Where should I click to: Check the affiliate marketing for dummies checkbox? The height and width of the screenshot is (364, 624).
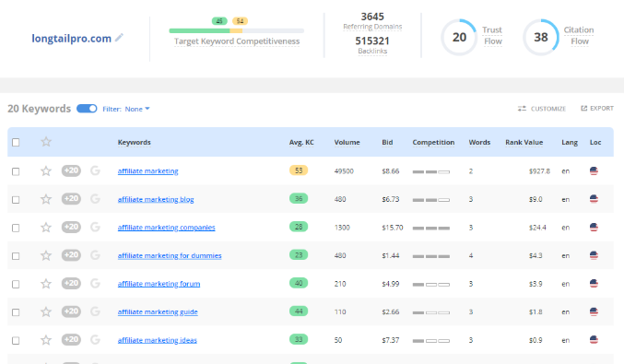pyautogui.click(x=16, y=256)
